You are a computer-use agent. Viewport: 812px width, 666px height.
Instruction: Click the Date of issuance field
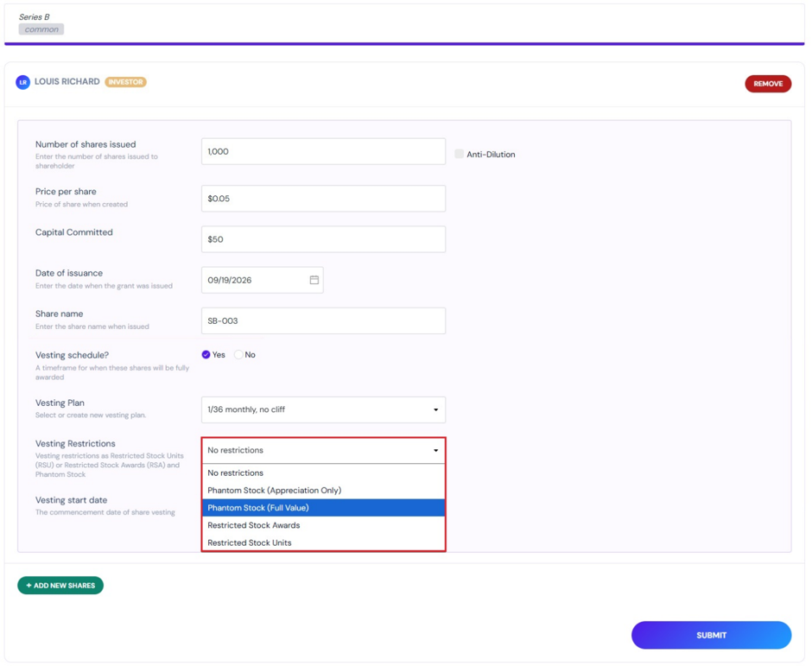pyautogui.click(x=263, y=280)
